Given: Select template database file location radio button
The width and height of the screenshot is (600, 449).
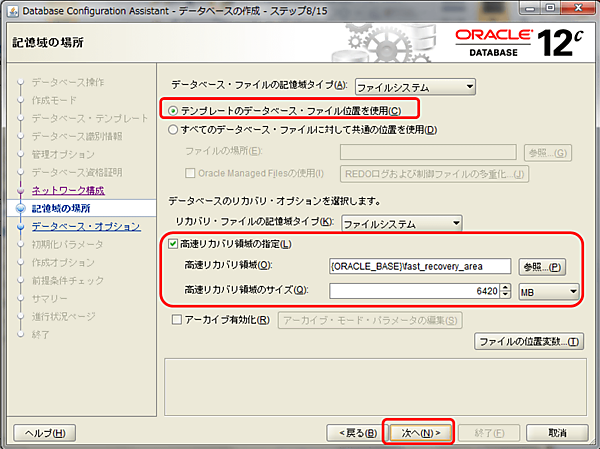Looking at the screenshot, I should click(173, 111).
